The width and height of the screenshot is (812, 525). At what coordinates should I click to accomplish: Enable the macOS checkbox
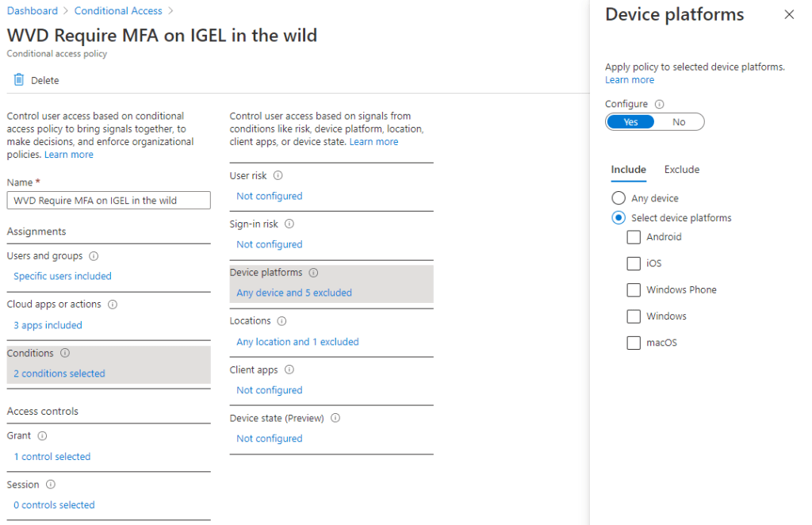tap(634, 343)
